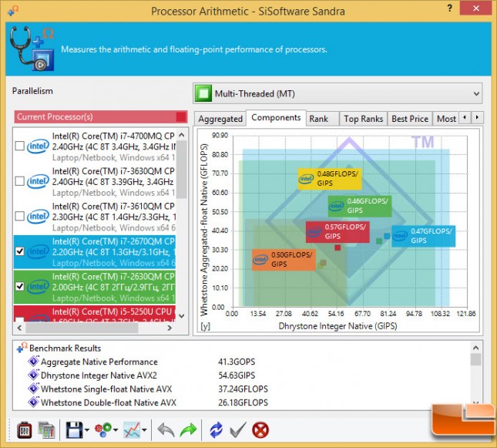Check the i7-4700MQ processor checkbox
The image size is (497, 448).
point(20,146)
